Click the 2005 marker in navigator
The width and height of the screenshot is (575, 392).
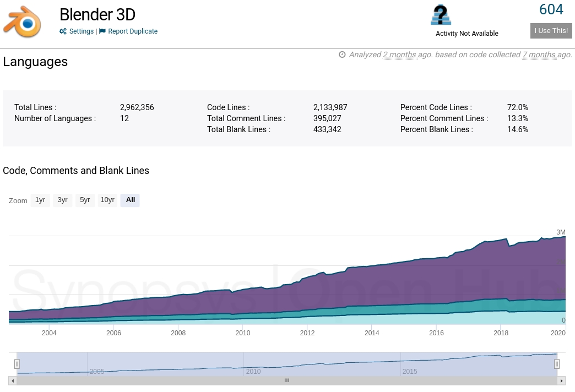point(97,372)
